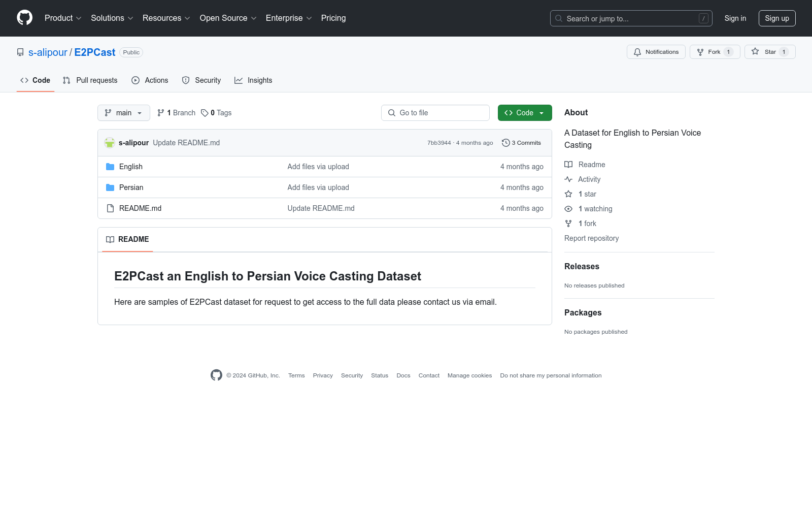
Task: Open the Releases section heading
Action: click(x=582, y=266)
